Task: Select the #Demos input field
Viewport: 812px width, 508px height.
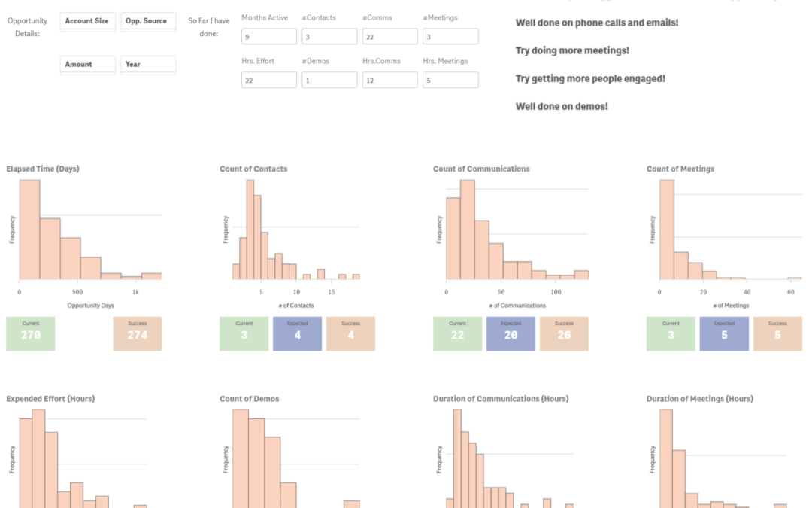Action: tap(329, 81)
